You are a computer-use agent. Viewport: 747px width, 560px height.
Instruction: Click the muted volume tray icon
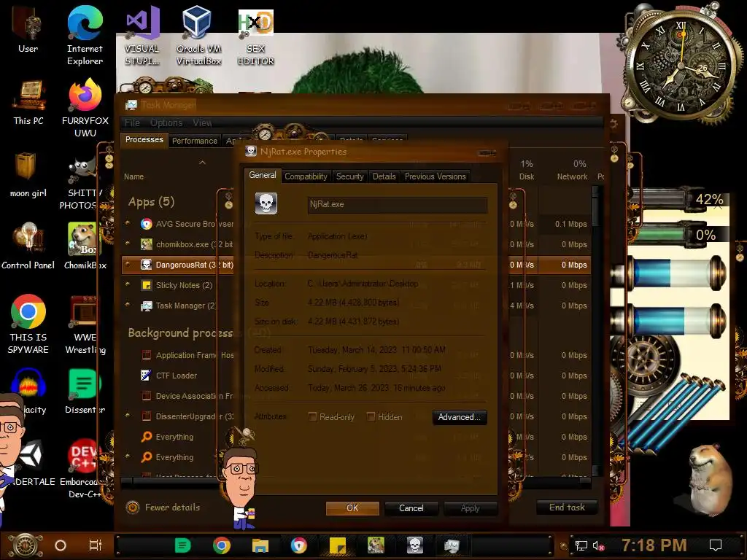click(x=598, y=545)
